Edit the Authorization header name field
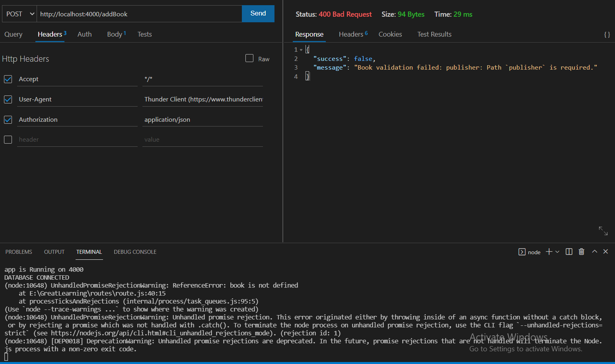 click(x=77, y=119)
